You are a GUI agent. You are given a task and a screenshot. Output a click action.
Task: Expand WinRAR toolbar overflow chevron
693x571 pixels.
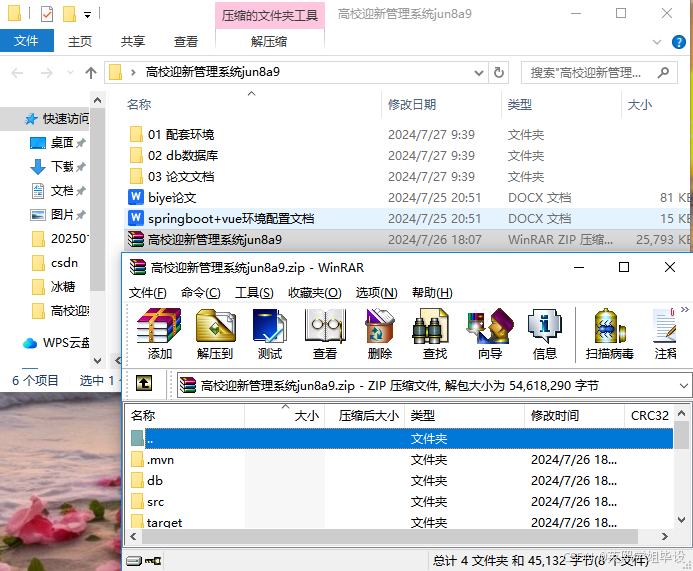click(x=685, y=309)
